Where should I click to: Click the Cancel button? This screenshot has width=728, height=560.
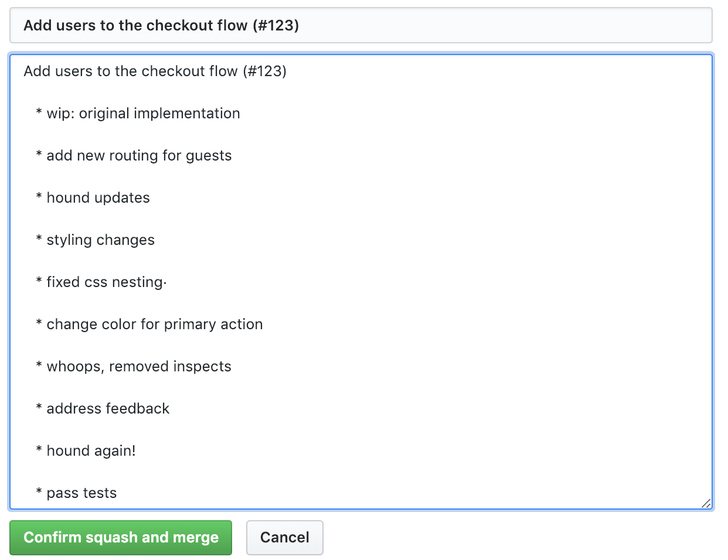[x=285, y=538]
